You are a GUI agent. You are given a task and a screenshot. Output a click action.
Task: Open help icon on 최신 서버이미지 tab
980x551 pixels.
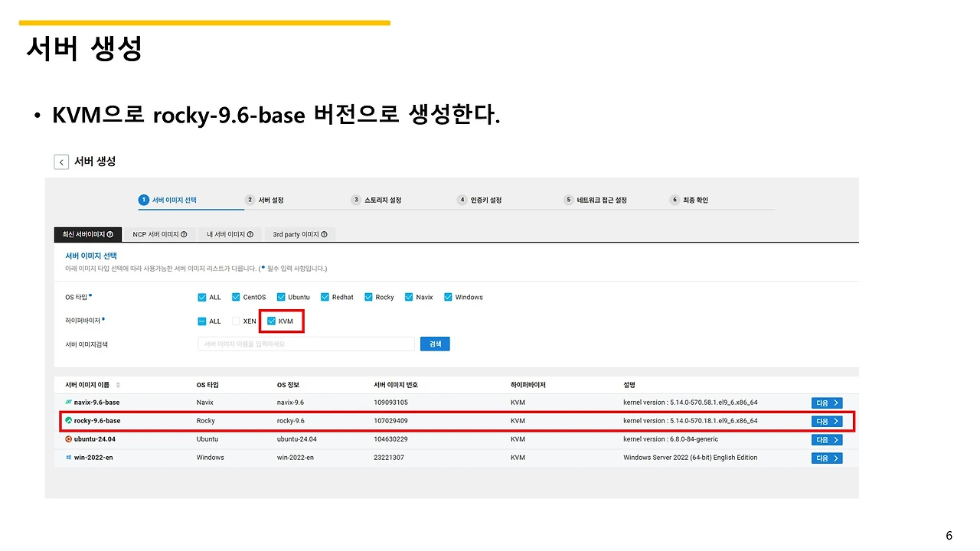(110, 235)
